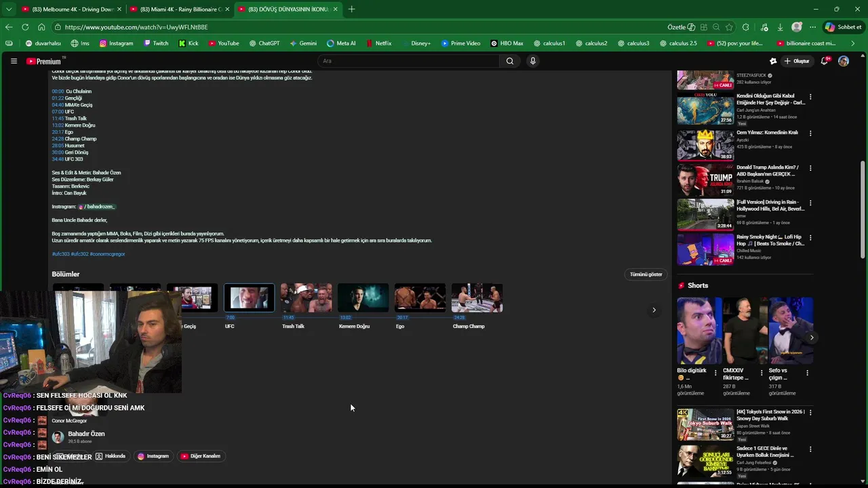The height and width of the screenshot is (488, 868).
Task: Open the Netflix bookmark
Action: [378, 43]
